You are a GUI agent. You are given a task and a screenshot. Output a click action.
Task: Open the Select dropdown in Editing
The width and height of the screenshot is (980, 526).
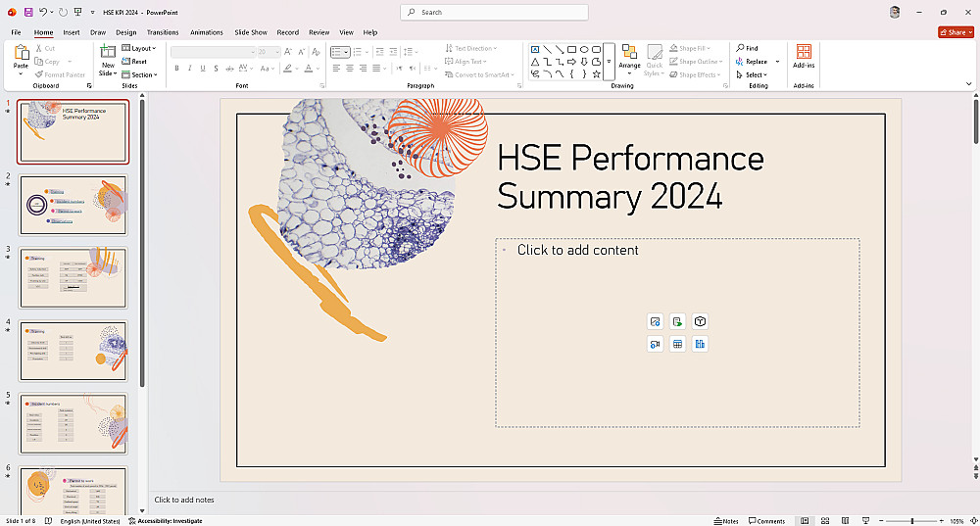752,74
